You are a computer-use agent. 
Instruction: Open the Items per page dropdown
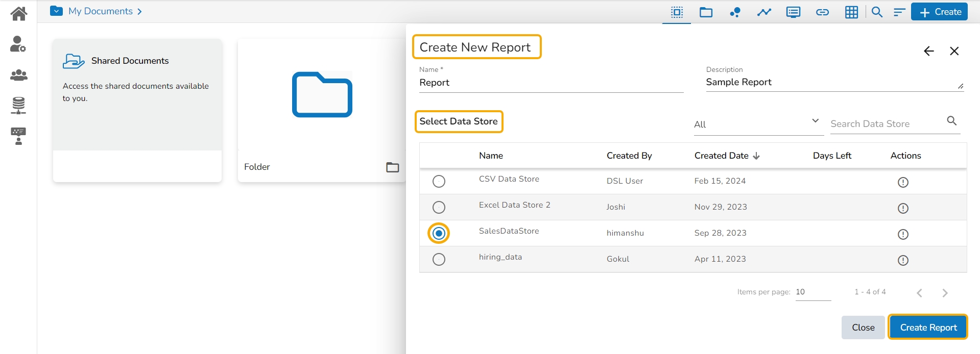812,292
